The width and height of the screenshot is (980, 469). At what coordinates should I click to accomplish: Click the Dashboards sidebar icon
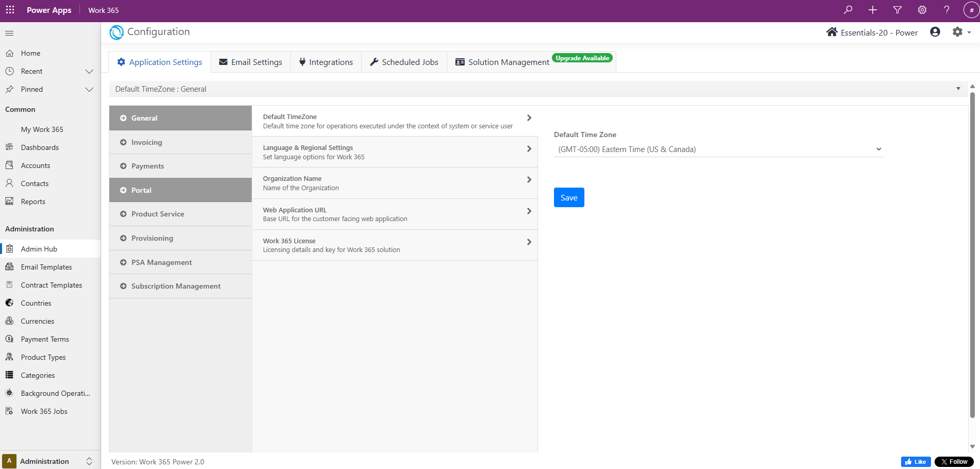[9, 147]
